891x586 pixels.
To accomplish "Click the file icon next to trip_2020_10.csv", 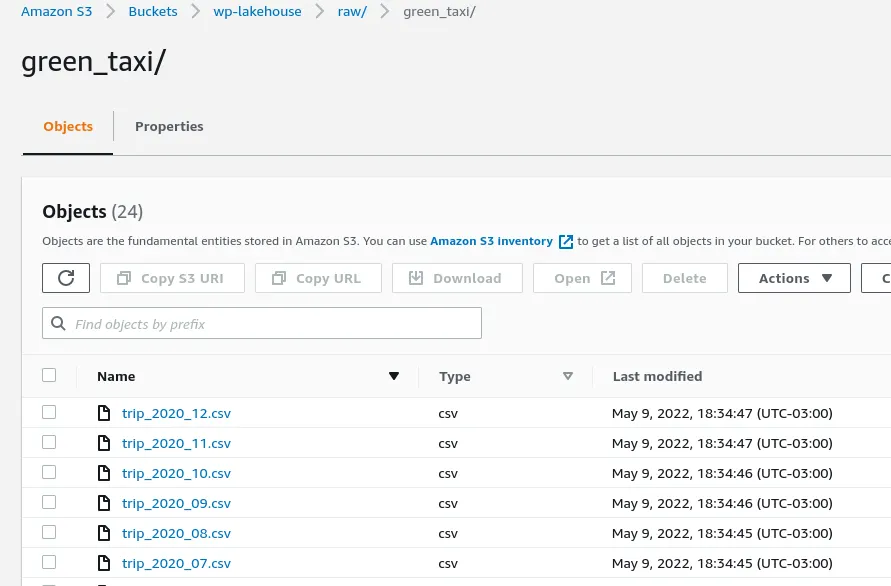I will click(x=104, y=473).
